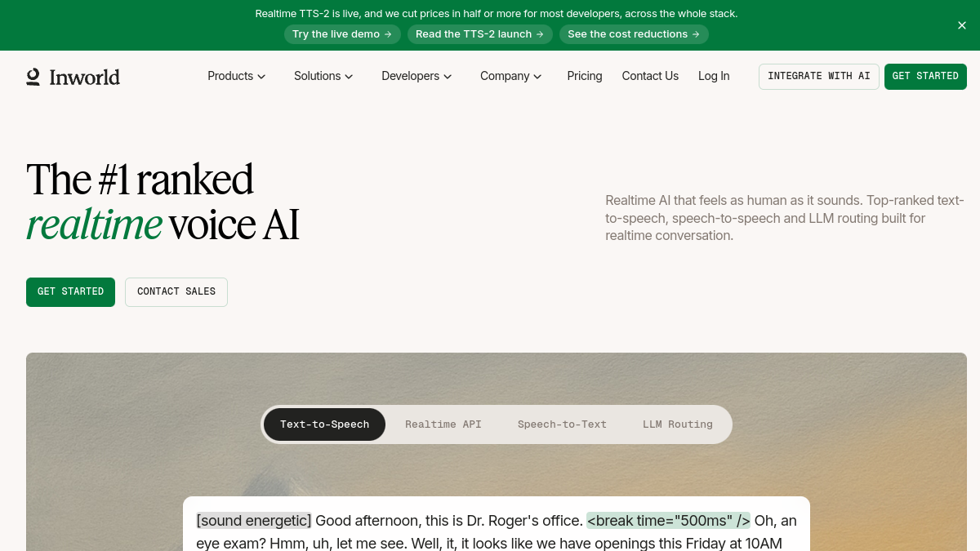This screenshot has height=551, width=980.
Task: Click the Integrate with AI button
Action: (x=819, y=77)
